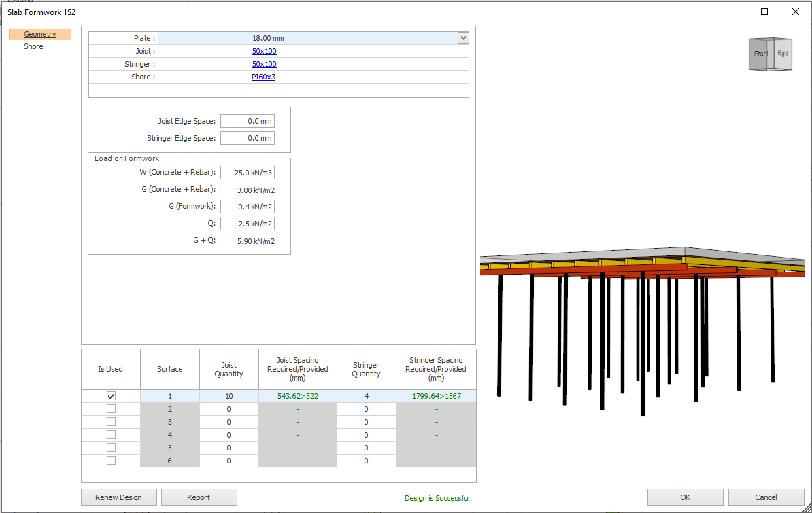Open the Joist 50x100 link
Screen dimensions: 812x513
(x=264, y=51)
